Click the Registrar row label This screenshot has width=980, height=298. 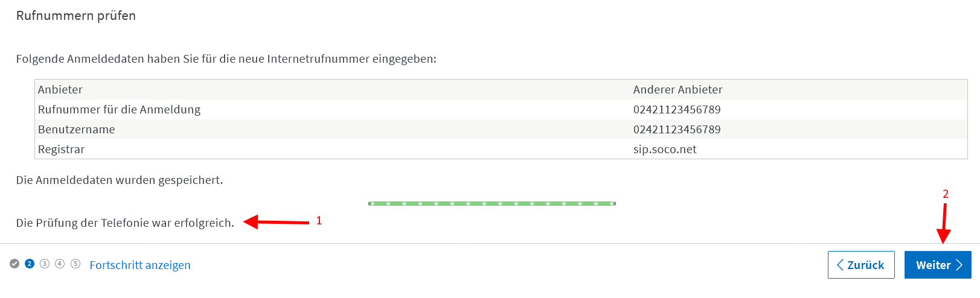(61, 149)
